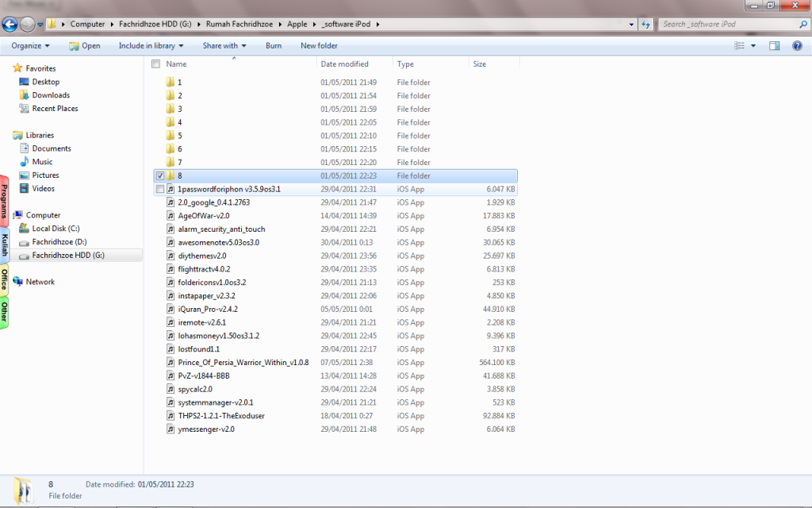The image size is (812, 508).
Task: Expand the breadcrumb arrow after Apple
Action: [314, 25]
